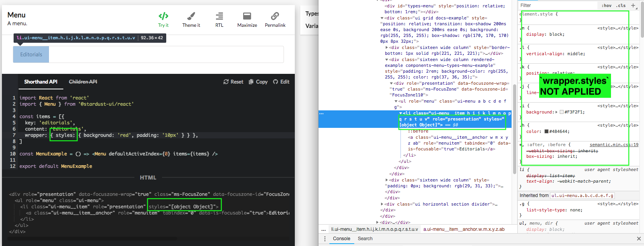The width and height of the screenshot is (644, 246).
Task: Click the HTML section header
Action: [x=148, y=178]
